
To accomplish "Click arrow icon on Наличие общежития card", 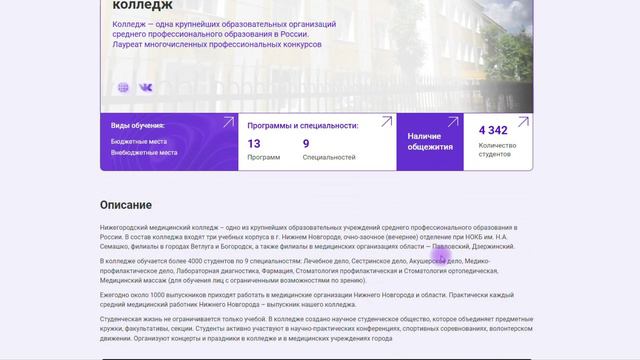I will click(453, 122).
